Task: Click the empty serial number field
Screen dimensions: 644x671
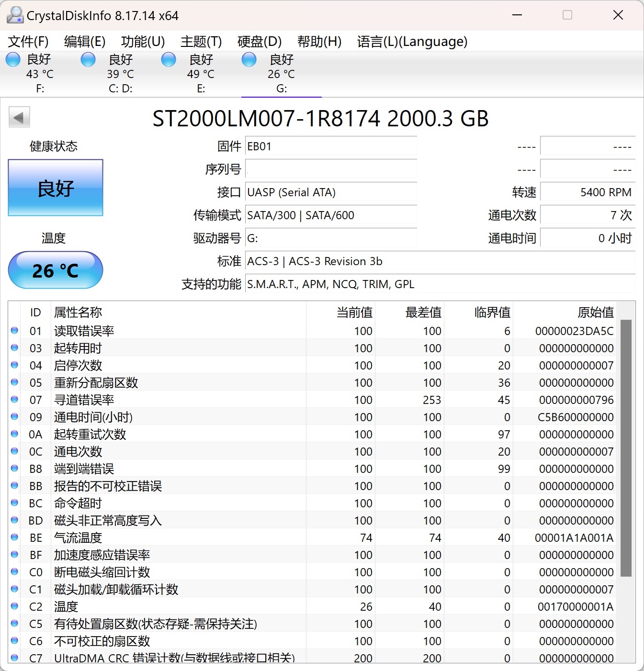Action: click(331, 169)
